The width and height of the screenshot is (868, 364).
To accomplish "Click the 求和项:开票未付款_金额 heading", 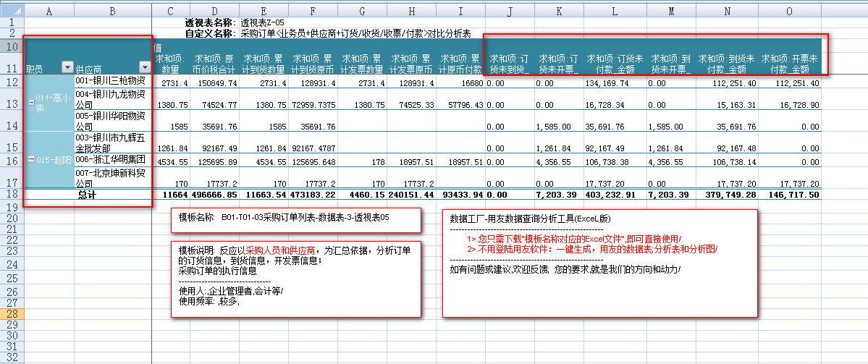I will [x=793, y=64].
